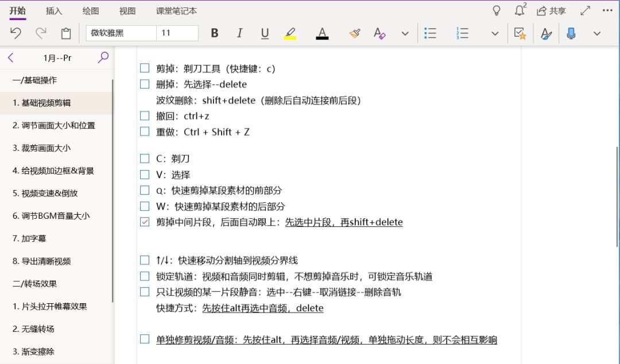620x364 pixels.
Task: Check the 'C: 剃刀' checkbox
Action: (x=144, y=158)
